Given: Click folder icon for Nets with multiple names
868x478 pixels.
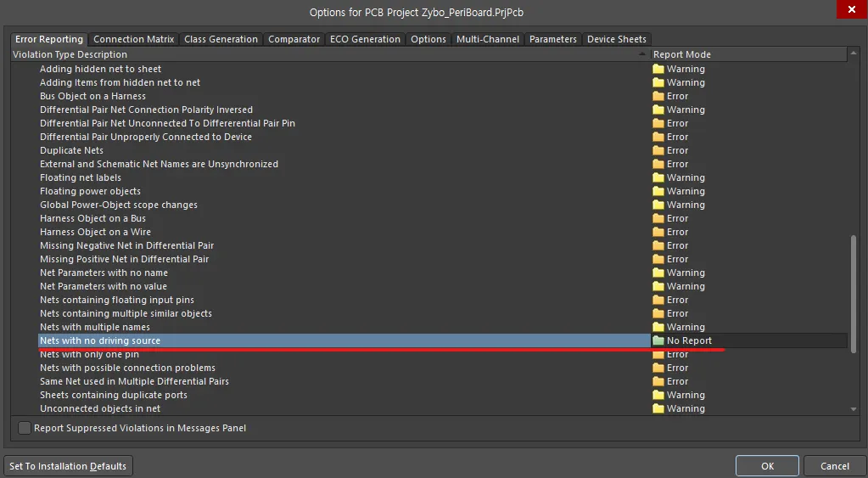Looking at the screenshot, I should (x=658, y=327).
